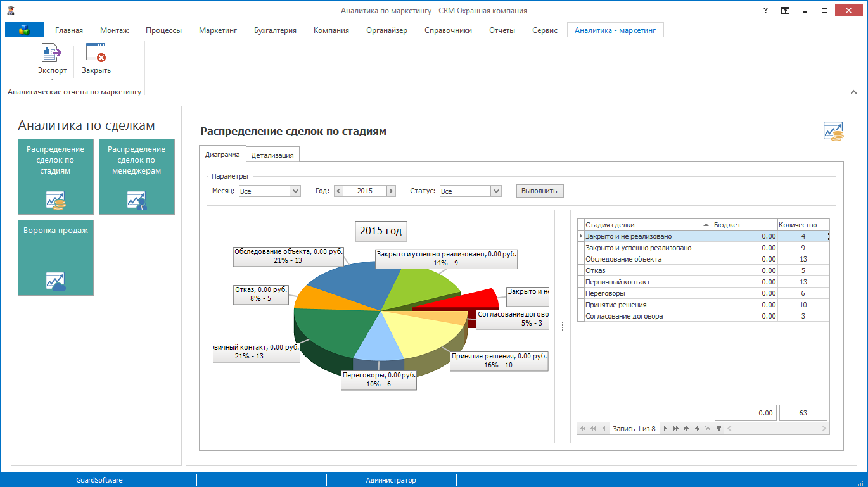868x487 pixels.
Task: Jump to previous page of records
Action: coord(594,429)
